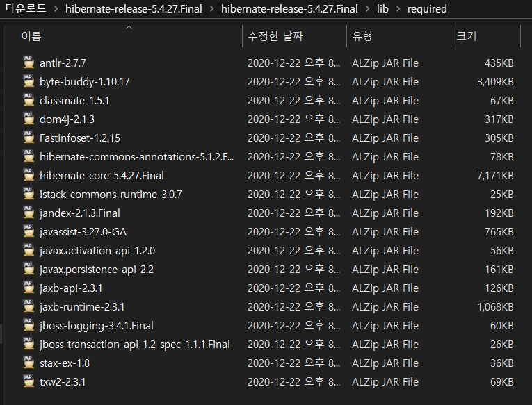Select file name javassist-3.27.0-GA
The image size is (532, 405).
83,232
